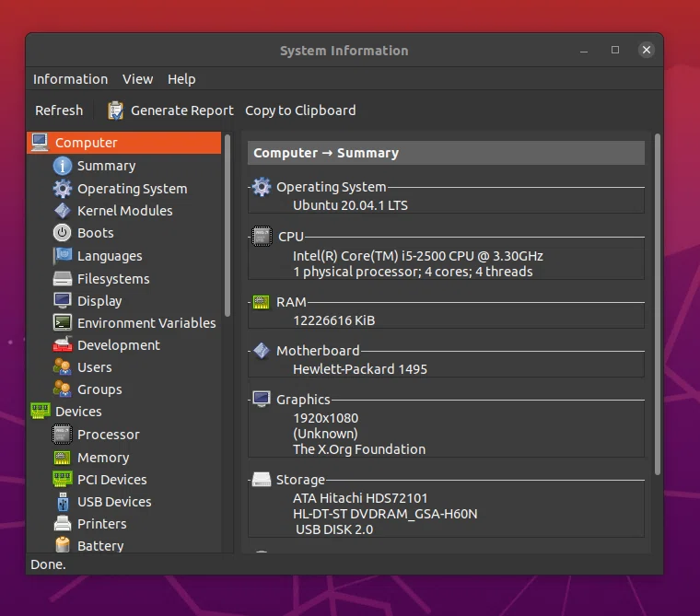Viewport: 700px width, 616px height.
Task: Select the Environment Variables terminal icon
Action: [62, 322]
